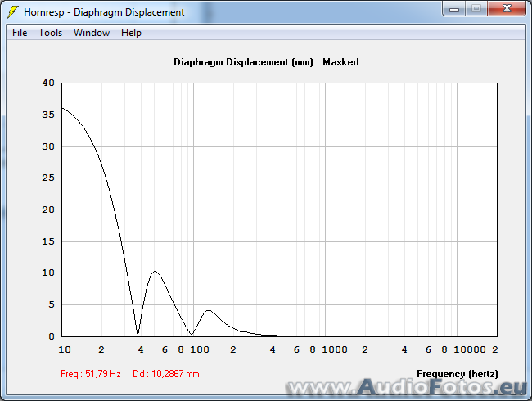
Task: Open the Help menu
Action: (131, 33)
